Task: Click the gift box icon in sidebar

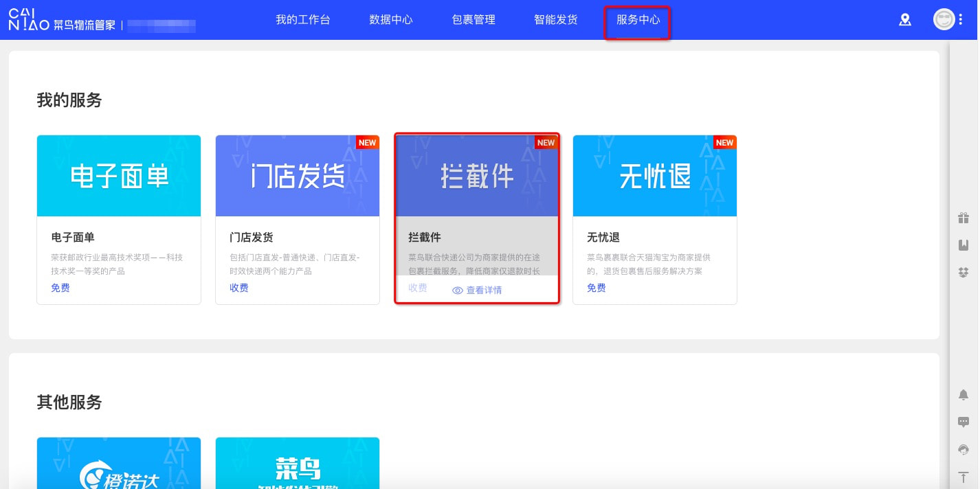Action: tap(964, 218)
